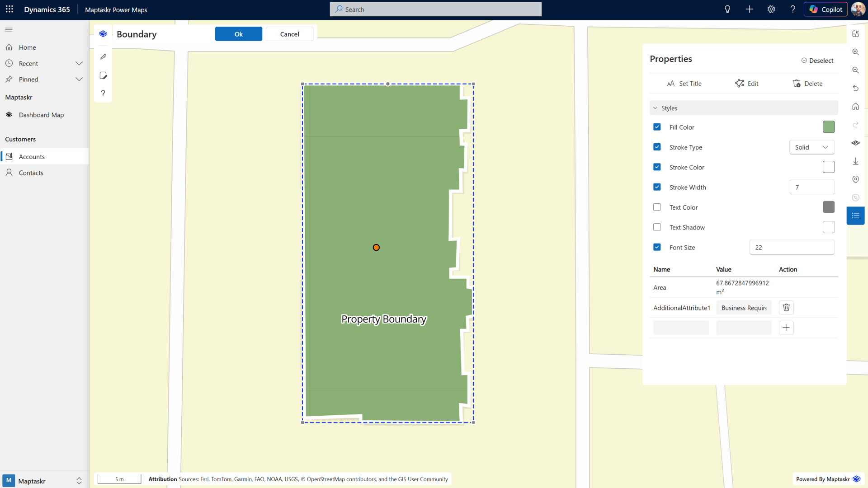Click the sticky note annotation icon
This screenshot has height=488, width=868.
[103, 75]
